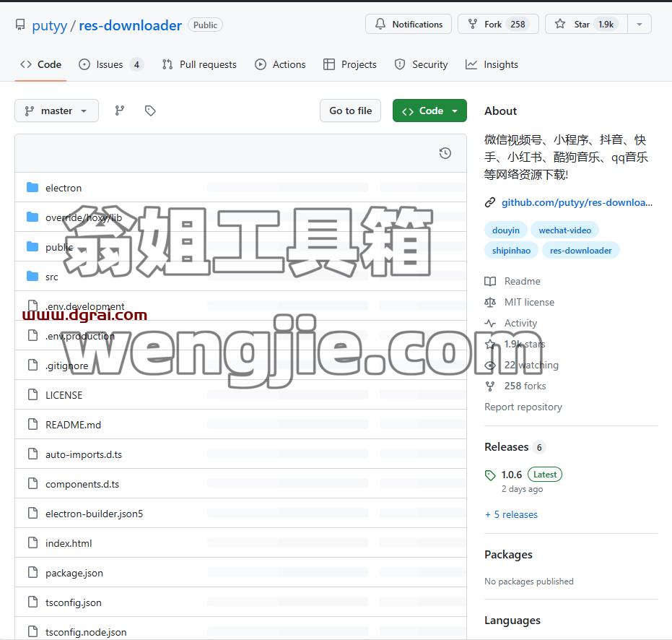Click the .env.production file icon
This screenshot has height=640, width=672.
click(x=32, y=335)
